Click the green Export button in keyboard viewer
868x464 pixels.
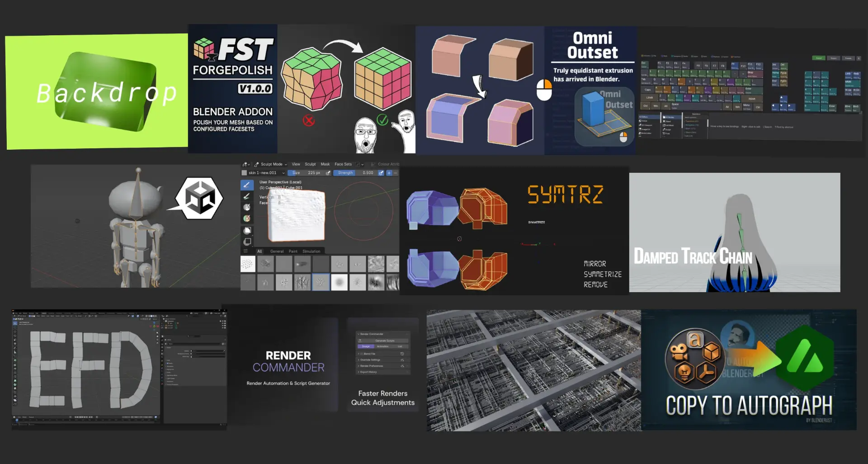[x=819, y=58]
